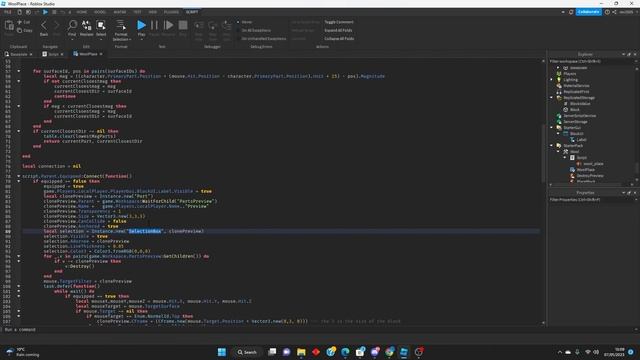Show hidden system tray icons

[560, 352]
